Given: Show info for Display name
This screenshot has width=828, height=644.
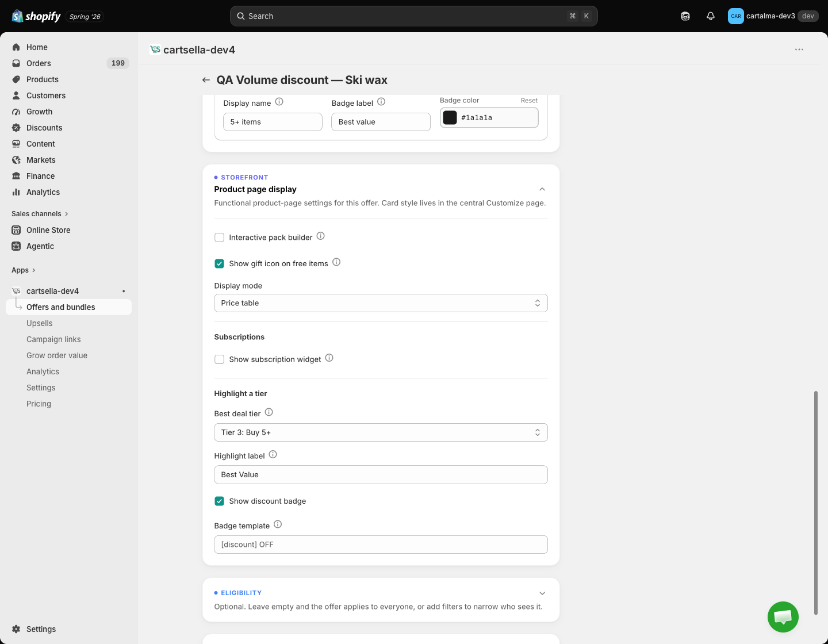Looking at the screenshot, I should coord(279,102).
